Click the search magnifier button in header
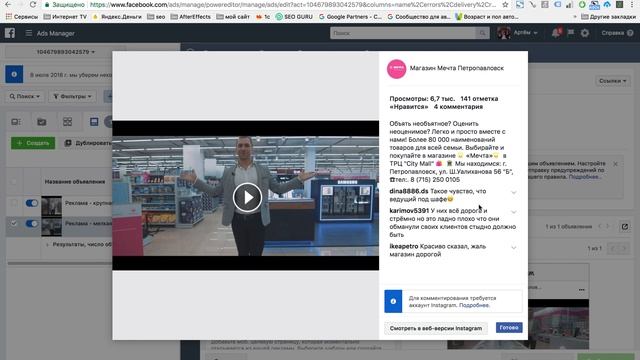 [482, 33]
